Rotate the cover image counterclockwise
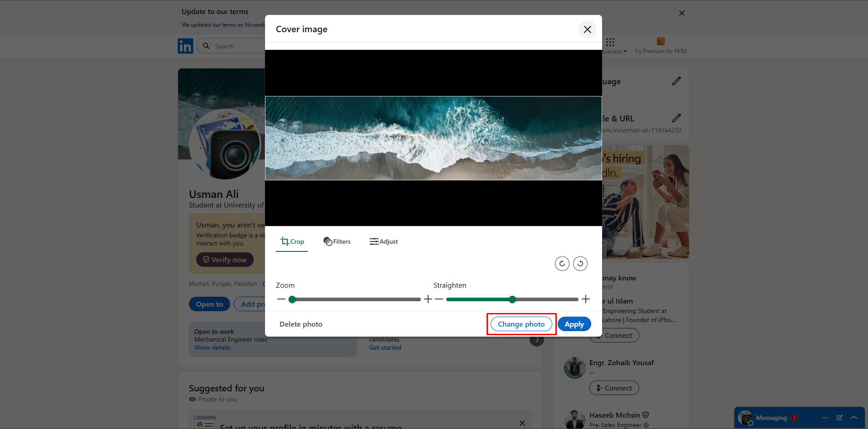 coord(580,264)
